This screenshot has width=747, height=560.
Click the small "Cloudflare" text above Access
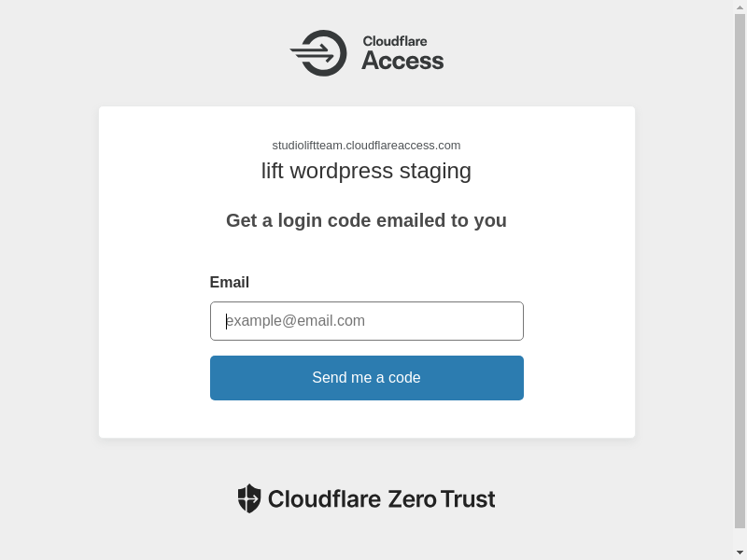coord(394,41)
